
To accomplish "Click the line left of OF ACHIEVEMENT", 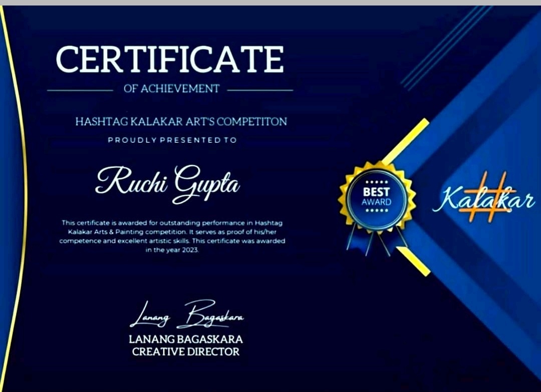I will pos(80,90).
